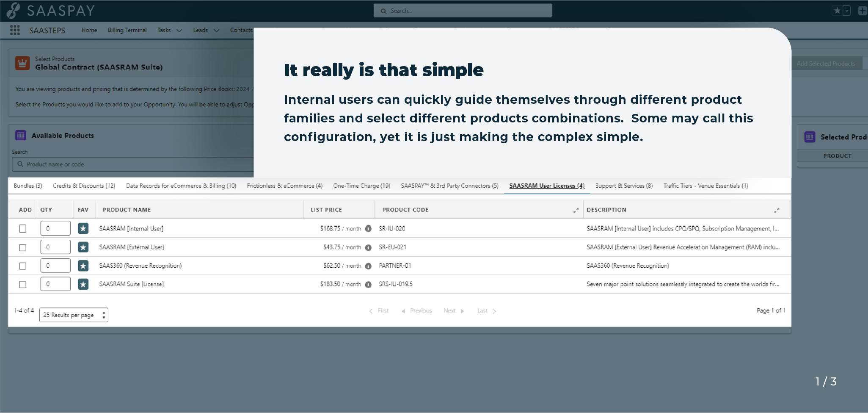Click the magnifier icon in product search
This screenshot has height=413, width=868.
pyautogui.click(x=20, y=164)
